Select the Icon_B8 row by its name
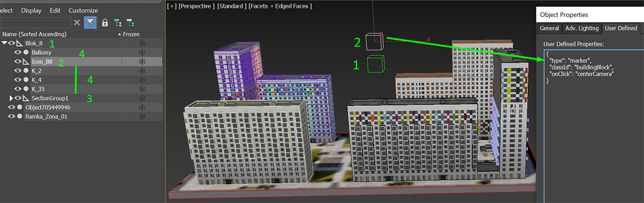The width and height of the screenshot is (644, 203). pos(42,62)
